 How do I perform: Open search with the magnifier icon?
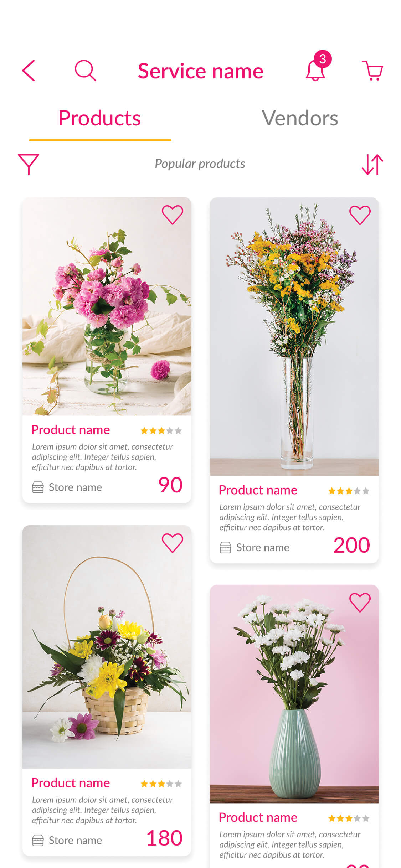(x=86, y=71)
